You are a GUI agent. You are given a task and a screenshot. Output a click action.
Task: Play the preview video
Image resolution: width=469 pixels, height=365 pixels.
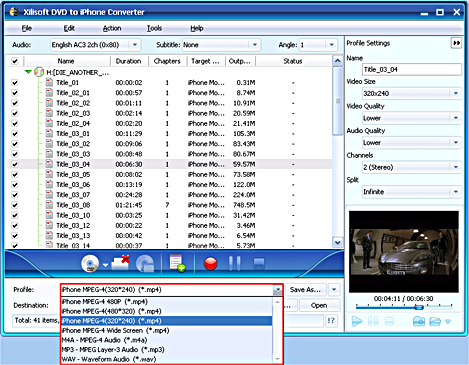pos(356,321)
